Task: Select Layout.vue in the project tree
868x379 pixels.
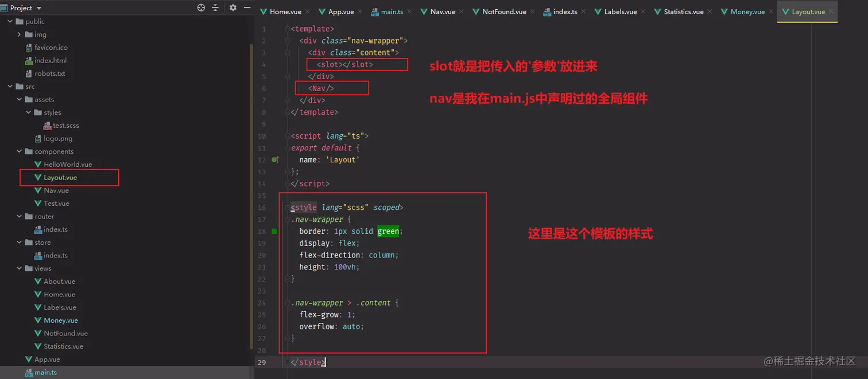Action: pyautogui.click(x=60, y=178)
